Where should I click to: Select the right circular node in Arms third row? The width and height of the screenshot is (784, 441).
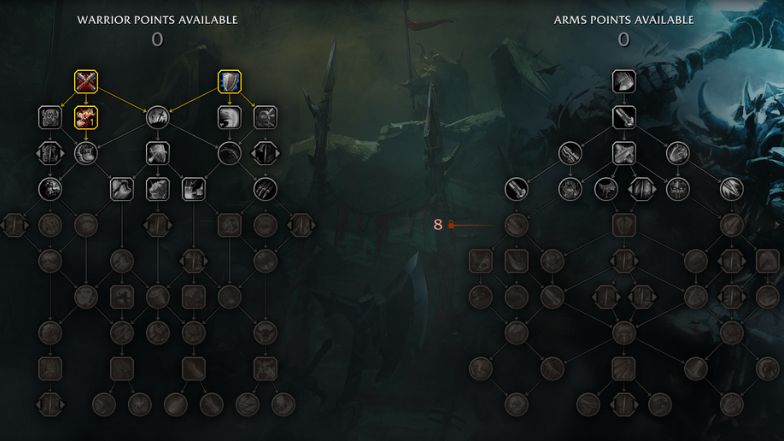[x=678, y=154]
